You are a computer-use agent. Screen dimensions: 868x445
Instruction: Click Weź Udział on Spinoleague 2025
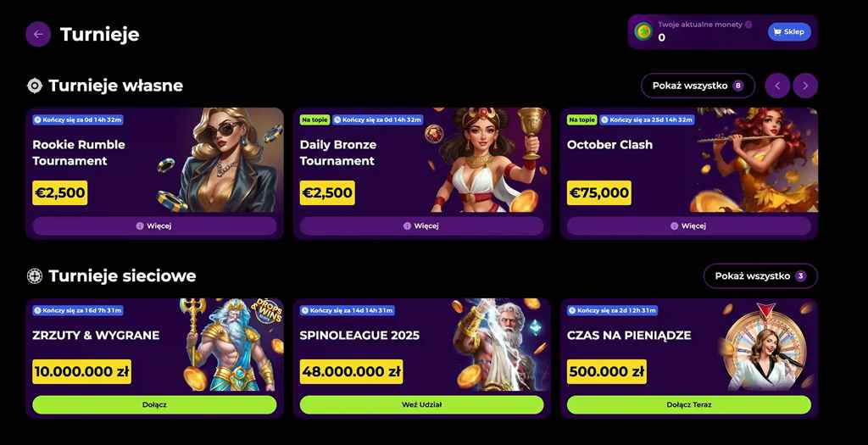pos(422,404)
